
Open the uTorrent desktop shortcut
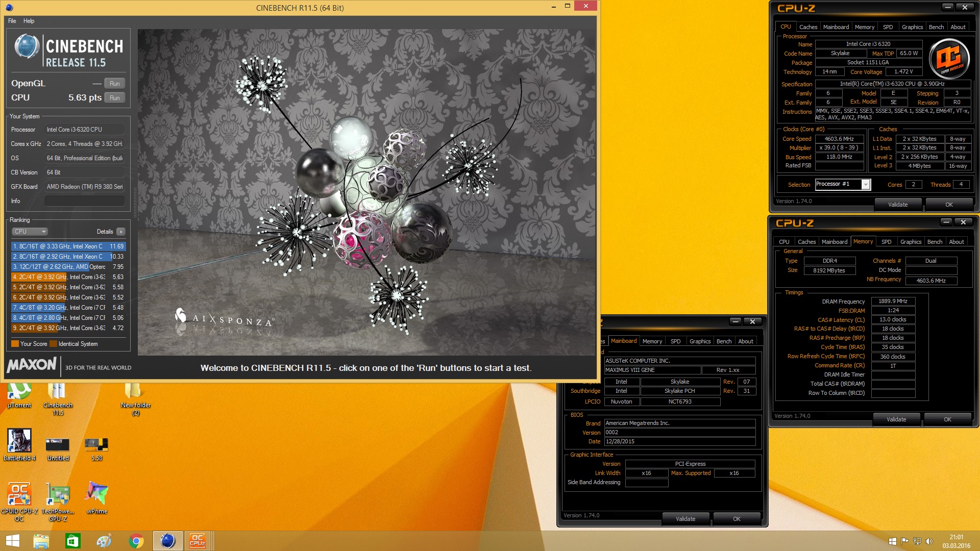pyautogui.click(x=19, y=395)
